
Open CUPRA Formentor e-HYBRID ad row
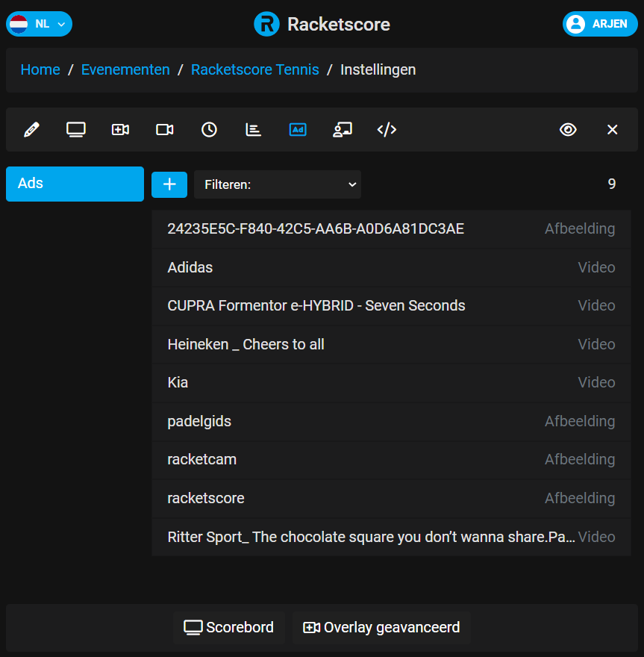coord(391,306)
